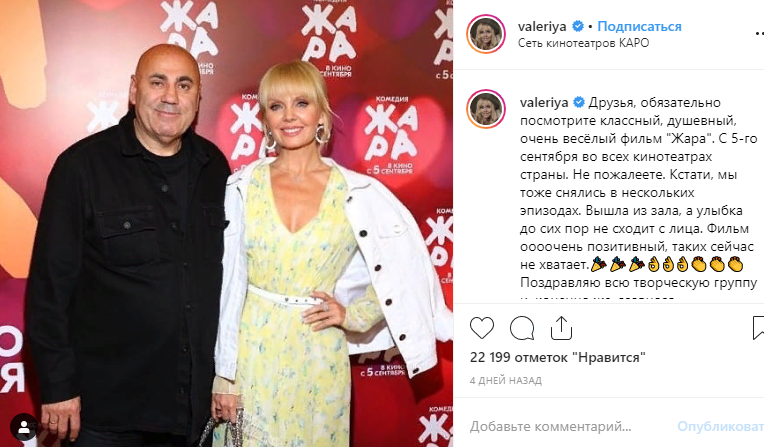Open valeriya username in caption
The height and width of the screenshot is (447, 764).
click(x=544, y=102)
